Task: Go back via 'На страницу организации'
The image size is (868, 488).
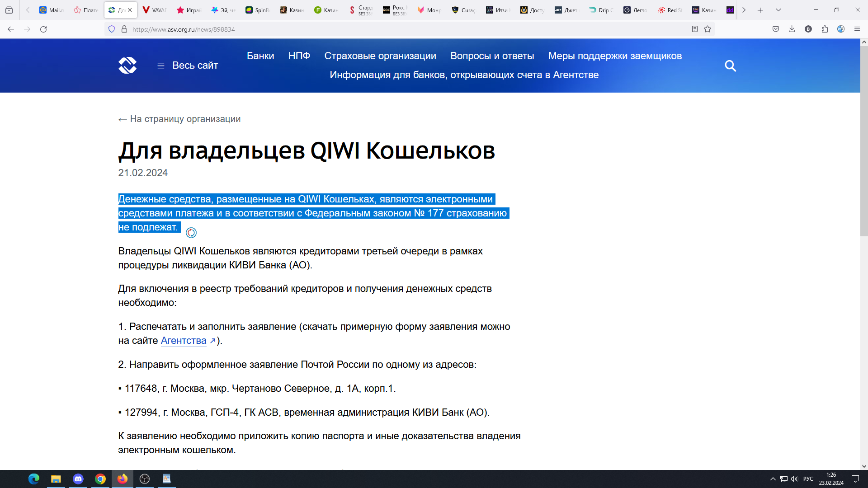Action: click(x=179, y=119)
